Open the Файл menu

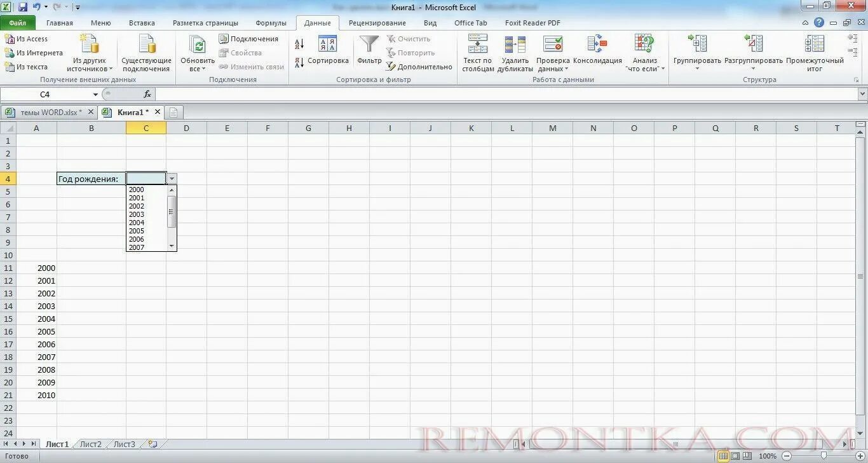(x=18, y=23)
